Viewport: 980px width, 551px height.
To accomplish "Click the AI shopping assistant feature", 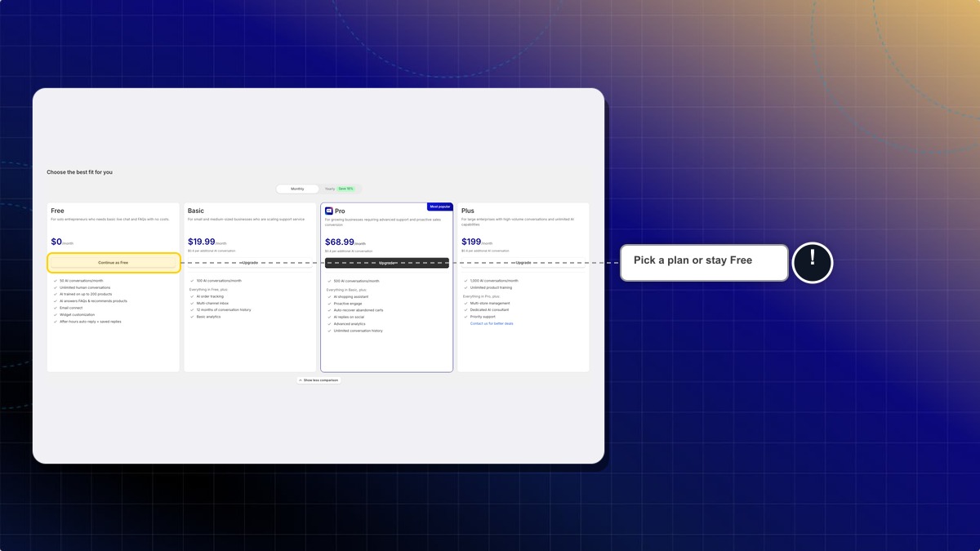I will (x=351, y=297).
